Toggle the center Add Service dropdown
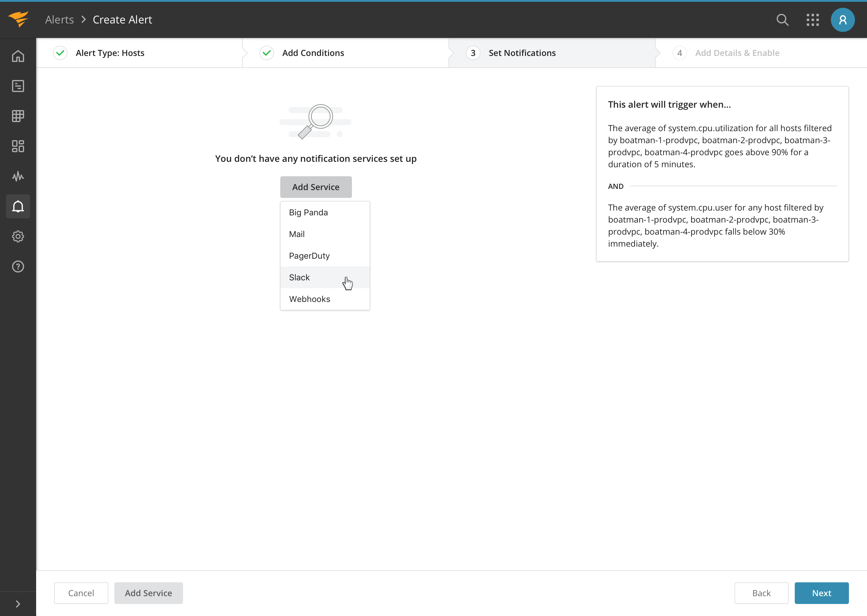The image size is (867, 616). tap(315, 187)
